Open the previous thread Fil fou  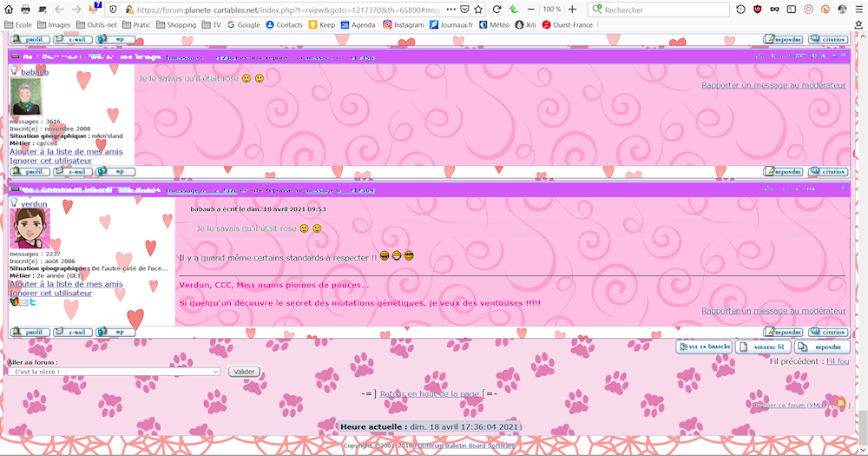click(838, 361)
